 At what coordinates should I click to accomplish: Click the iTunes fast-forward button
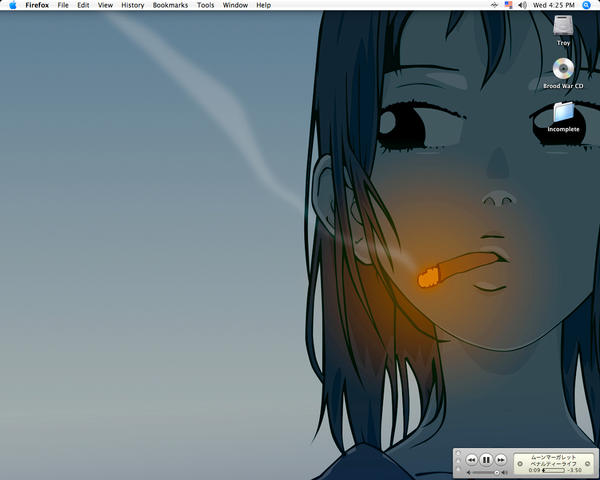[x=501, y=460]
